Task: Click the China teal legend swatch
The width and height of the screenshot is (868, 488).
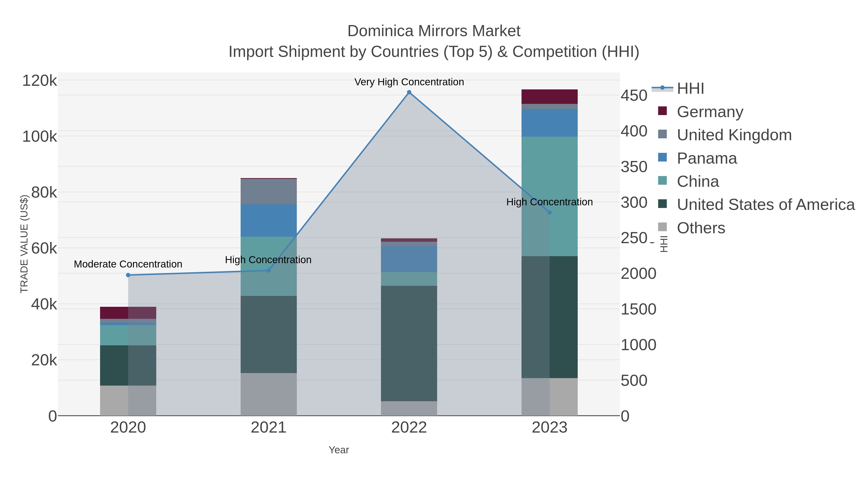Action: [663, 180]
